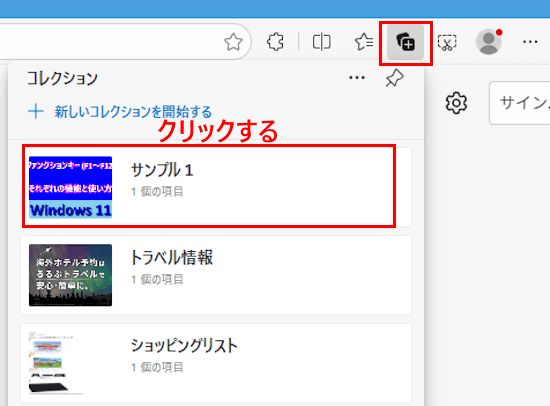Open Collections panel more options menu
Screen dimensions: 550x406
357,78
